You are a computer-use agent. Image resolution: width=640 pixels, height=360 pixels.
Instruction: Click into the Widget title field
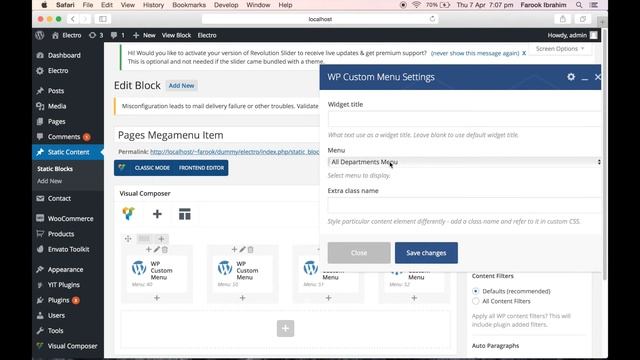click(x=464, y=119)
